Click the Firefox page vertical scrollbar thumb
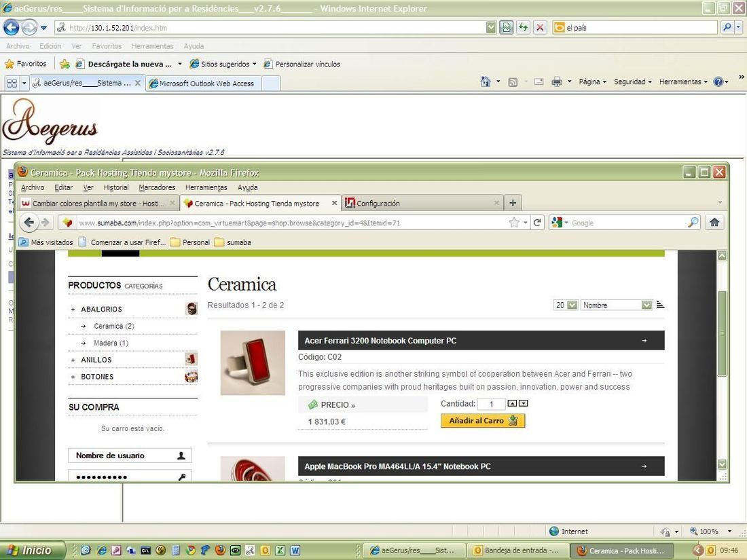Screen dimensions: 747x560 point(723,333)
